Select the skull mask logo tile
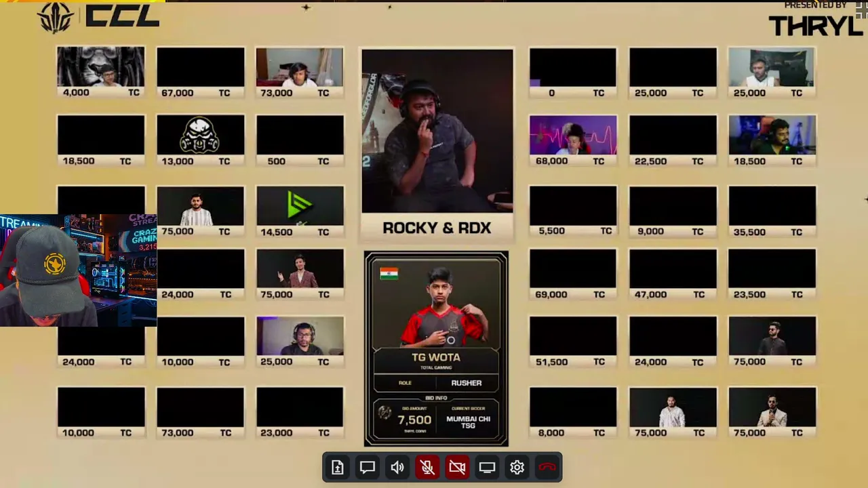This screenshot has width=868, height=488. (200, 141)
